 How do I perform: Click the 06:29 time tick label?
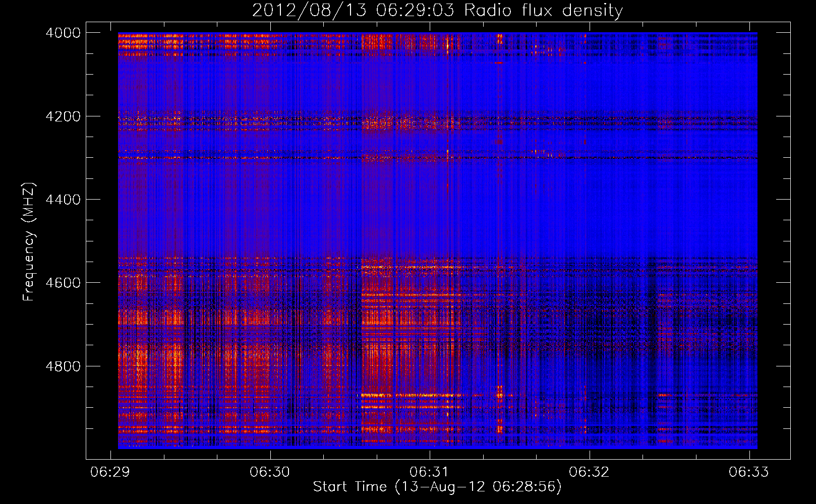click(x=110, y=472)
